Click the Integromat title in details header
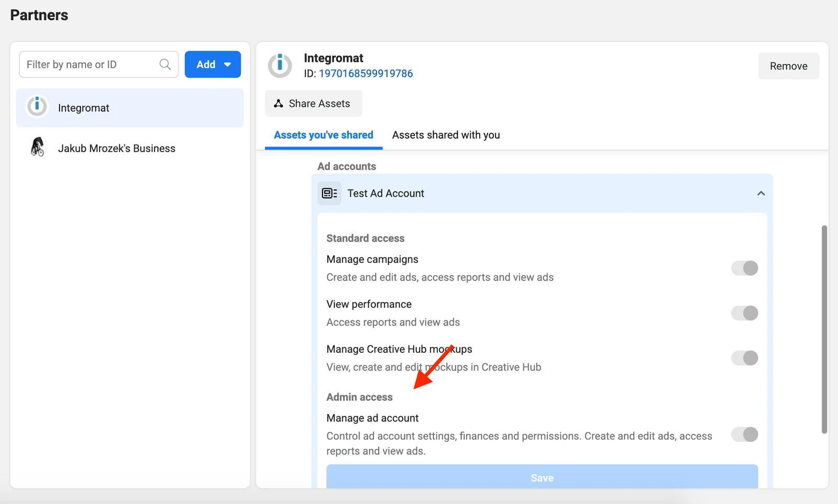The width and height of the screenshot is (838, 504). (x=334, y=58)
